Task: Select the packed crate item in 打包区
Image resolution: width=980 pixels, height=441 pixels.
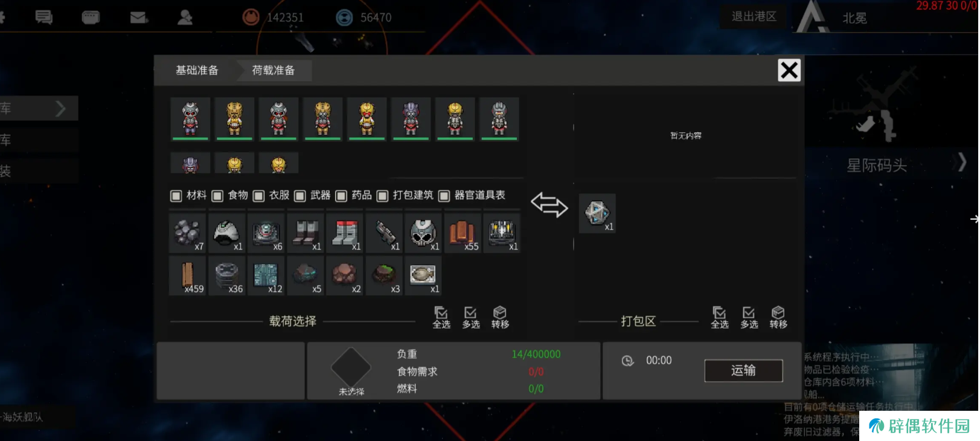Action: [x=597, y=213]
